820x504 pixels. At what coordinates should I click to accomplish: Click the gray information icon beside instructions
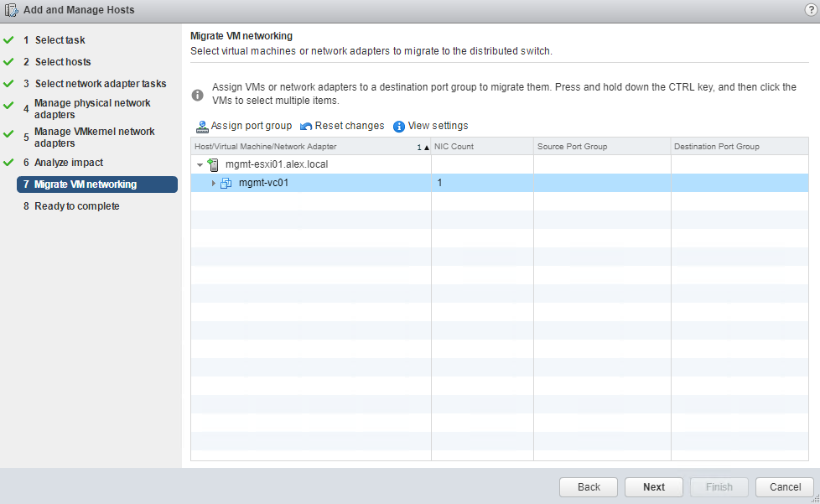tap(197, 95)
